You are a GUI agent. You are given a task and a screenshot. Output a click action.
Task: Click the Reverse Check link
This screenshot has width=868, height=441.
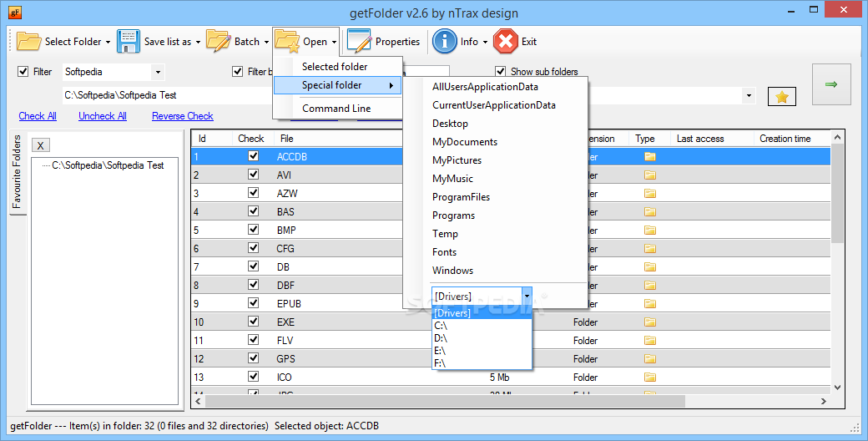tap(183, 116)
